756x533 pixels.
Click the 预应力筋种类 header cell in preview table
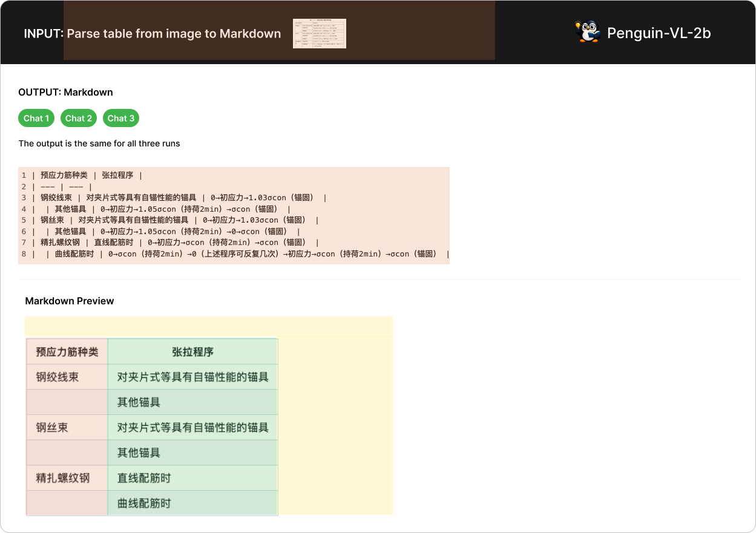pyautogui.click(x=67, y=352)
